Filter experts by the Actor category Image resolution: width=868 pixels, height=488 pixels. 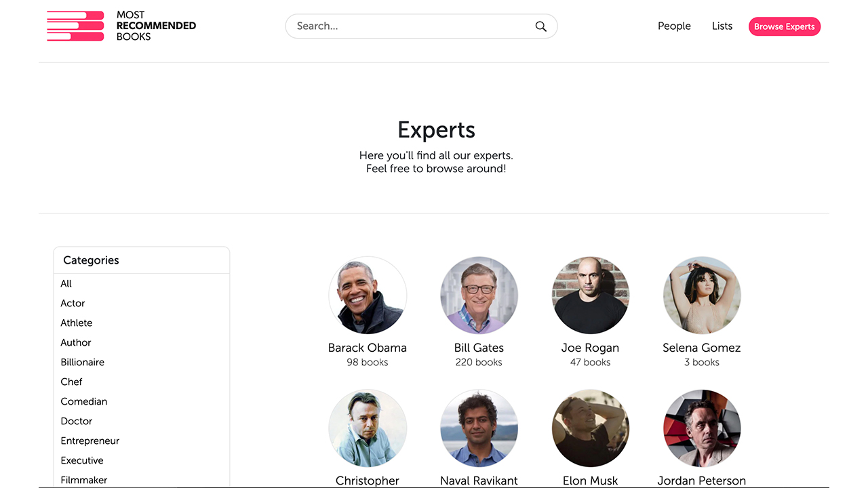click(73, 303)
